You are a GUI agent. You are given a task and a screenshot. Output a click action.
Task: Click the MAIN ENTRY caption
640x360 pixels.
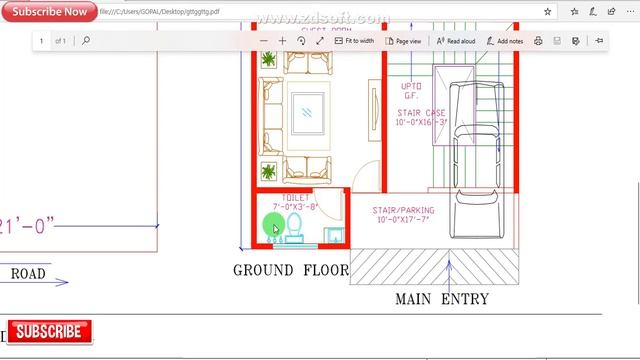click(x=442, y=299)
